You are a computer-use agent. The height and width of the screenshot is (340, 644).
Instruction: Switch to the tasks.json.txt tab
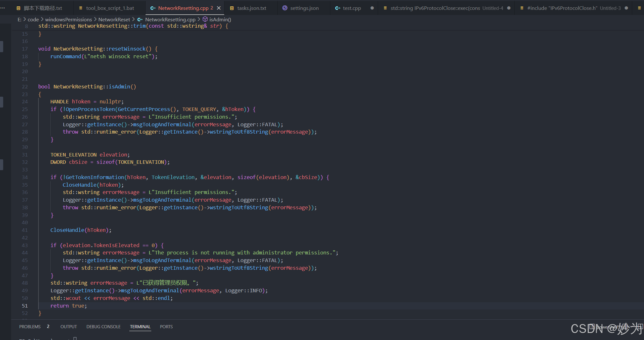(x=251, y=8)
